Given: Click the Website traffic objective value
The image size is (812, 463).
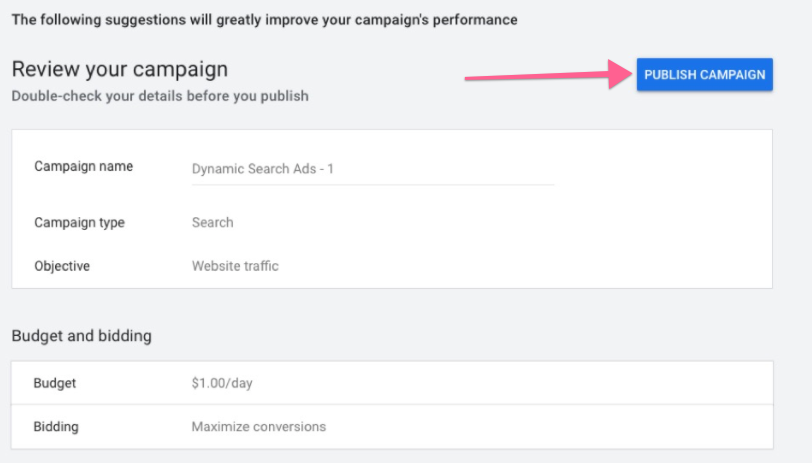Looking at the screenshot, I should (x=235, y=266).
